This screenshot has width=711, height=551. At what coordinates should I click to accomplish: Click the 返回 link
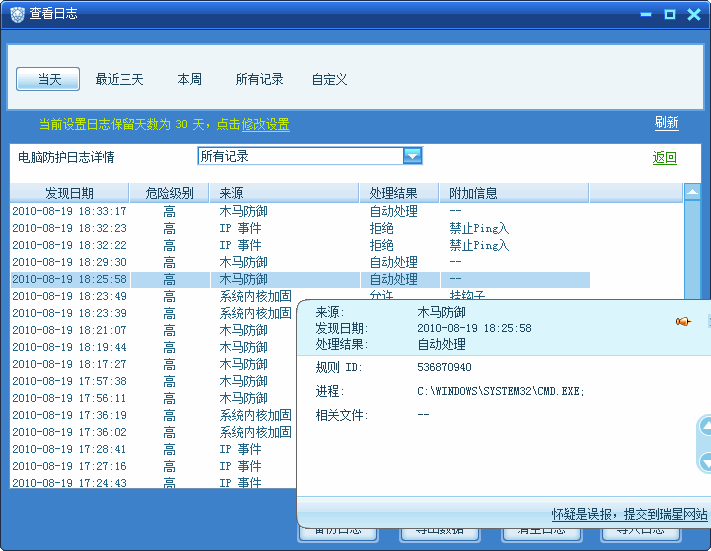[x=664, y=157]
